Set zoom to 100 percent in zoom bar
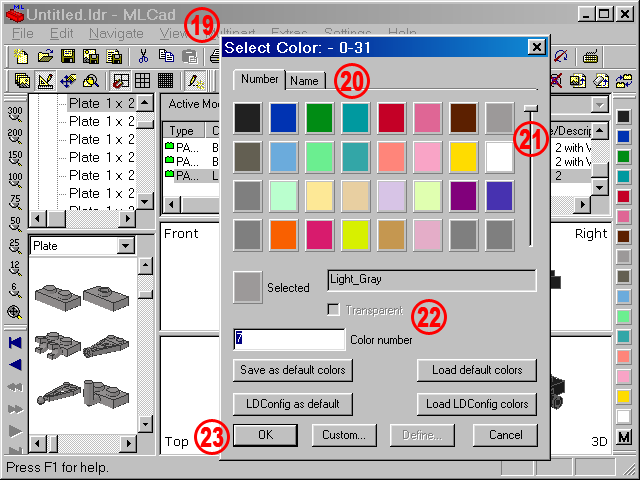 (15, 180)
